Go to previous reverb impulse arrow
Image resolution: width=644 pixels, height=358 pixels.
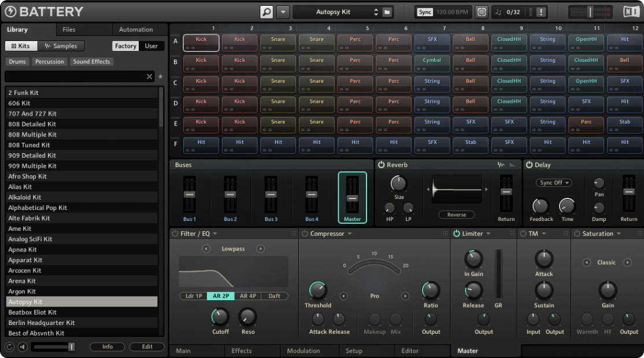coord(428,190)
